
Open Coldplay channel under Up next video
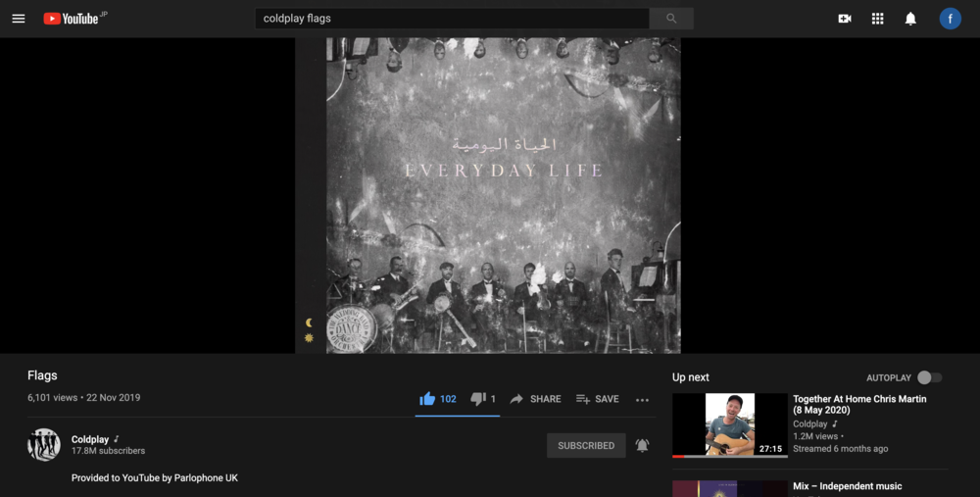coord(810,423)
